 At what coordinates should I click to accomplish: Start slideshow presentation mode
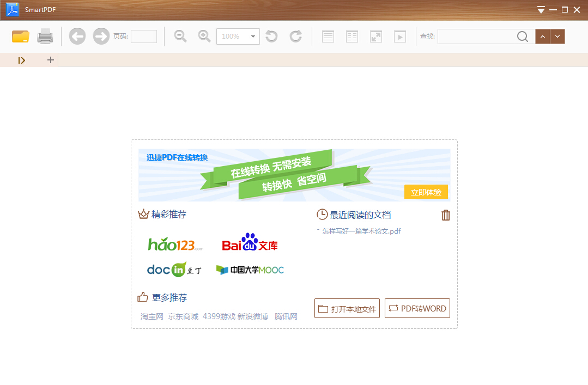(x=400, y=36)
